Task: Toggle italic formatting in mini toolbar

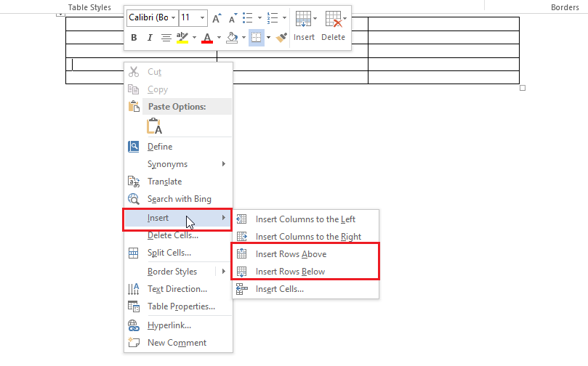Action: coord(150,38)
